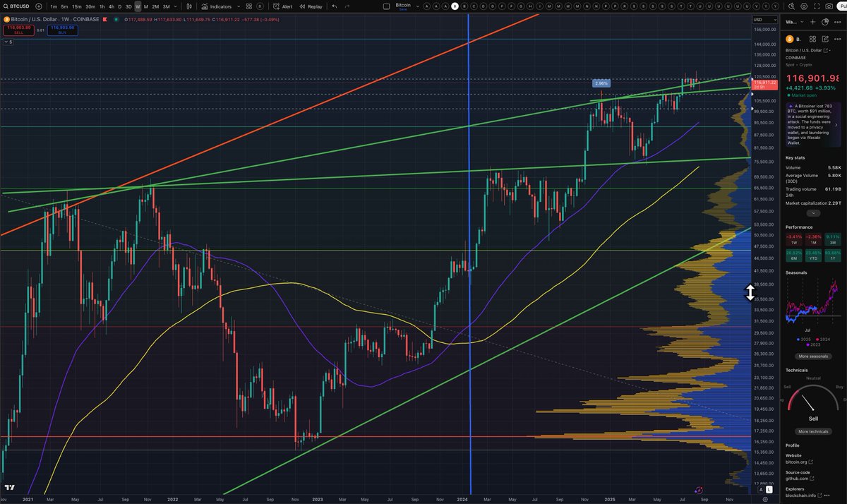The height and width of the screenshot is (504, 847).
Task: Click the orange Bitcoin logo in details panel
Action: click(x=789, y=39)
